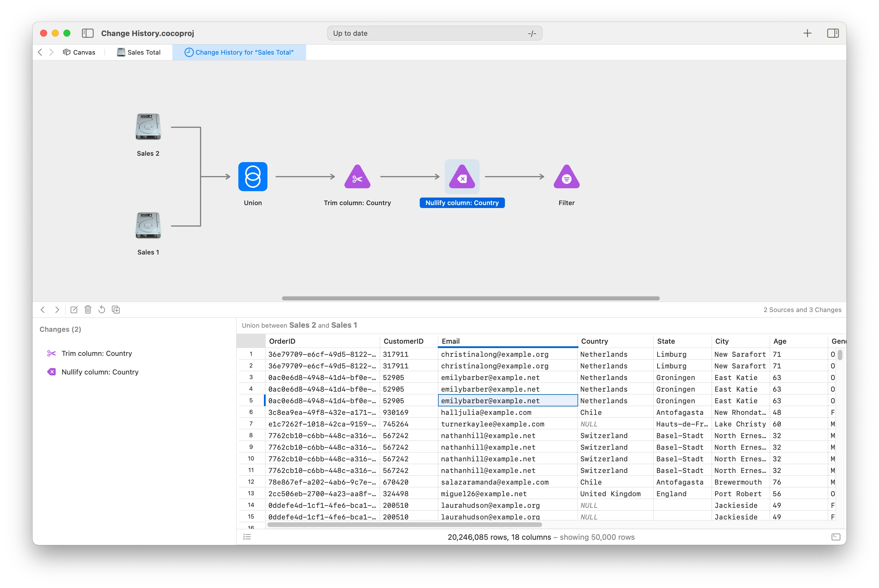Toggle the right inspector panel
Viewport: 879px width, 588px height.
click(x=832, y=33)
